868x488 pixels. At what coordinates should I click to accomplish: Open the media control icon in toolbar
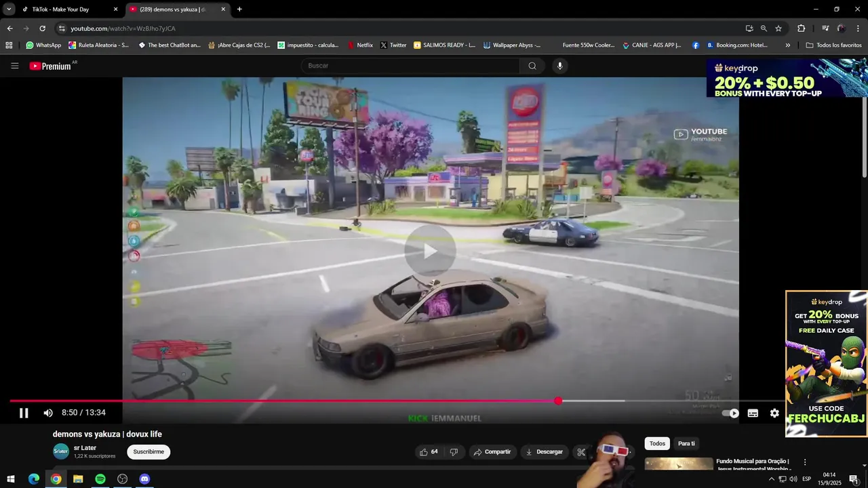pyautogui.click(x=825, y=28)
